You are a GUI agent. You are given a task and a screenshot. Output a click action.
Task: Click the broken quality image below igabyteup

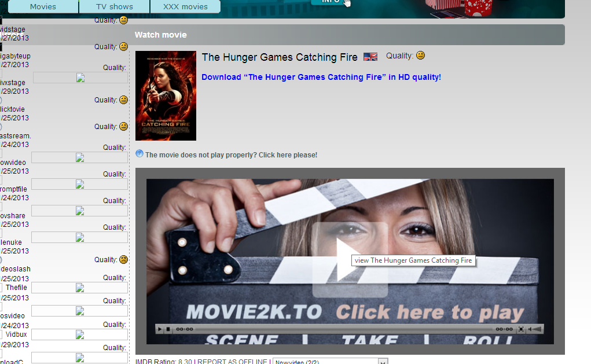tap(80, 78)
